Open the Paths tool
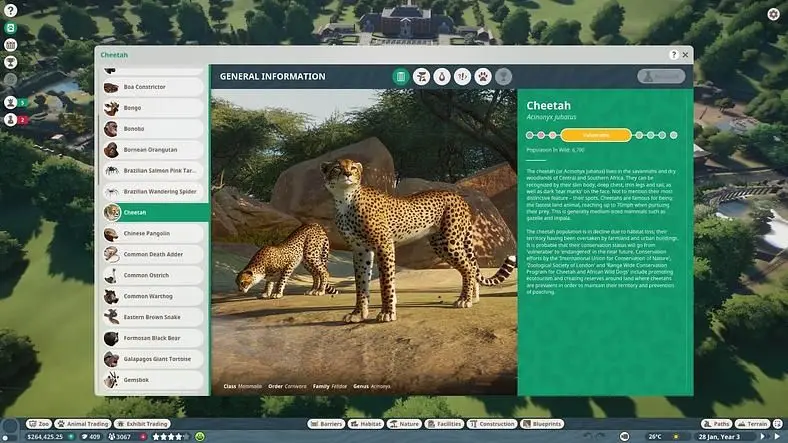 pos(716,424)
